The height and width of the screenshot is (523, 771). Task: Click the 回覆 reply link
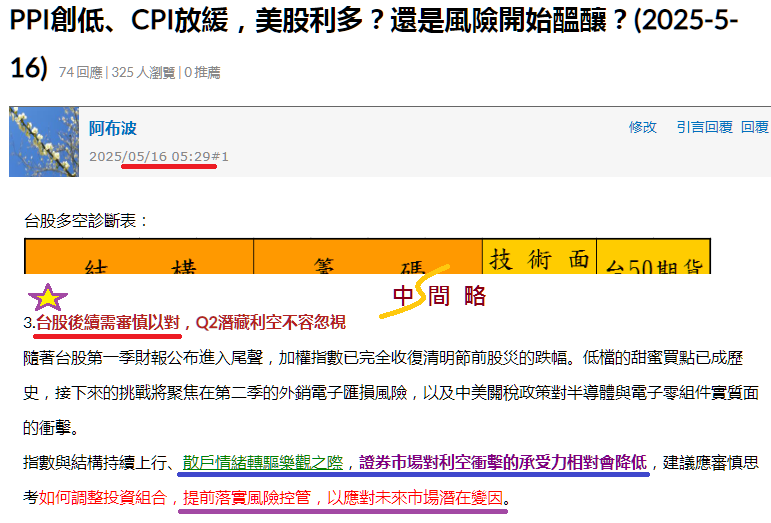coord(755,127)
